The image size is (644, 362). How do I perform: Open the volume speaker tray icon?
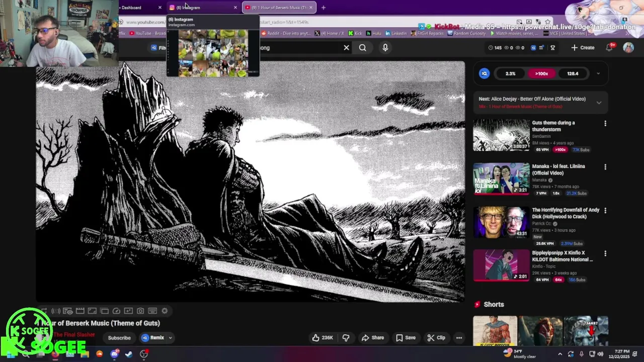tap(600, 354)
